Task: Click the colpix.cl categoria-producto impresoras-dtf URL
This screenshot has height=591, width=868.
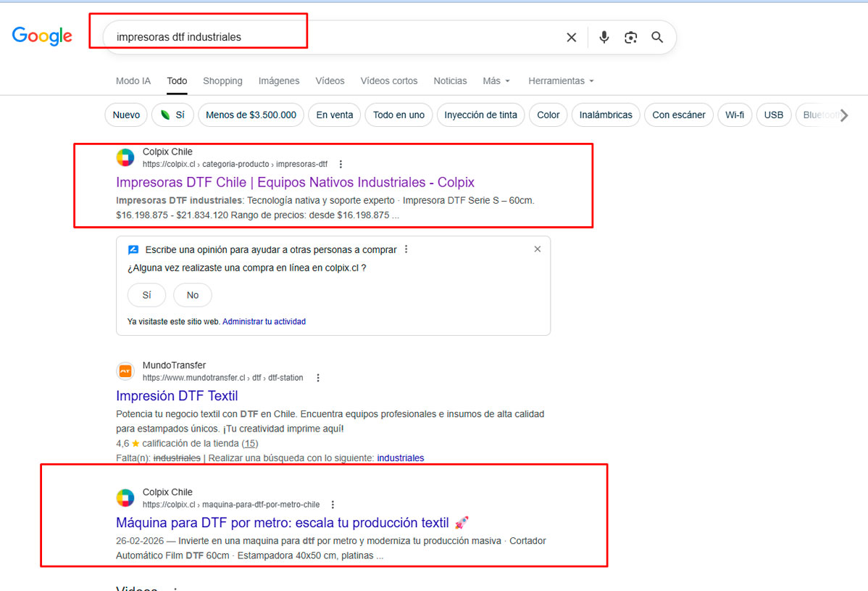Action: point(235,165)
